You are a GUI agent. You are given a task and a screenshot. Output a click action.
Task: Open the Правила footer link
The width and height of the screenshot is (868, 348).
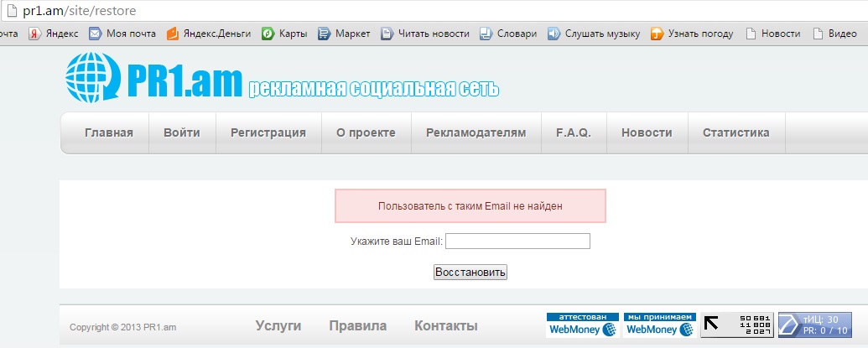357,326
